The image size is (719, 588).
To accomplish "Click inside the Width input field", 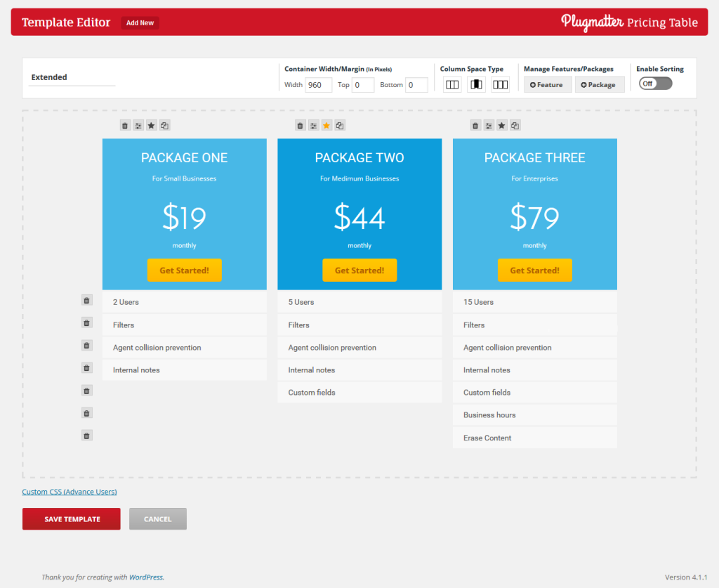I will click(318, 85).
